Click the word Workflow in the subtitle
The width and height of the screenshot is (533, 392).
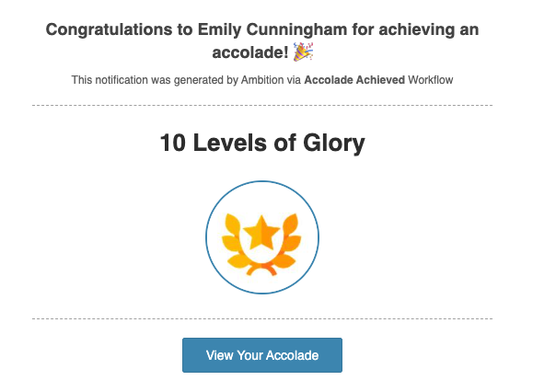[430, 80]
